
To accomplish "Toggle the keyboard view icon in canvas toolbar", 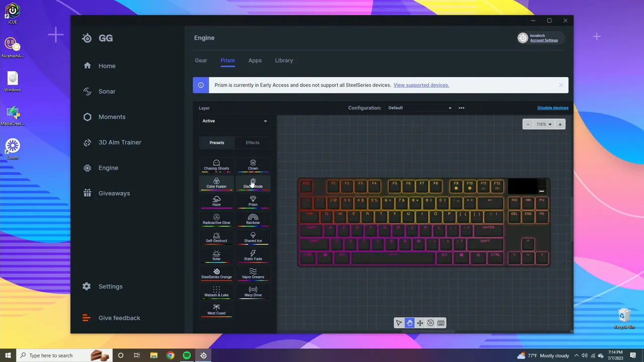I will [441, 323].
